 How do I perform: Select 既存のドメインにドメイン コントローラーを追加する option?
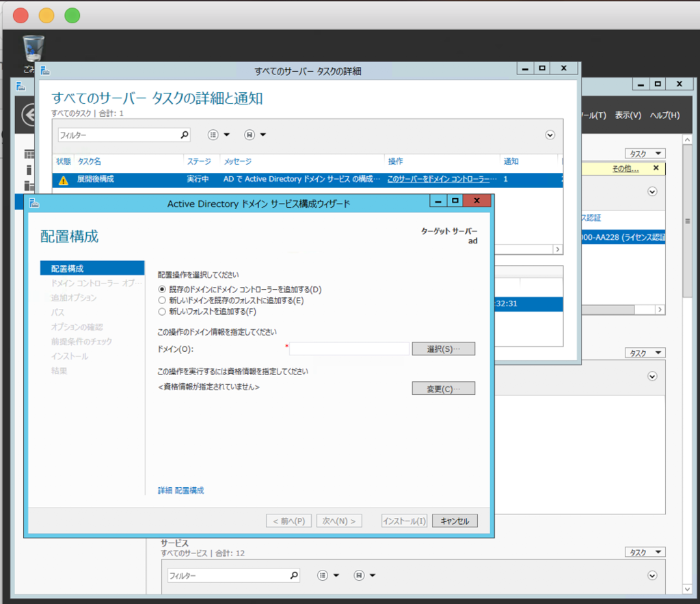[162, 290]
